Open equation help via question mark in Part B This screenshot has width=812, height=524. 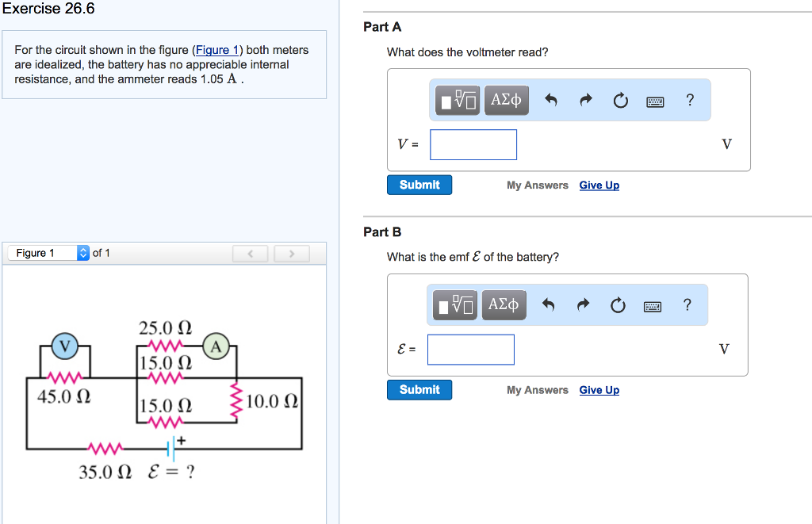point(687,304)
